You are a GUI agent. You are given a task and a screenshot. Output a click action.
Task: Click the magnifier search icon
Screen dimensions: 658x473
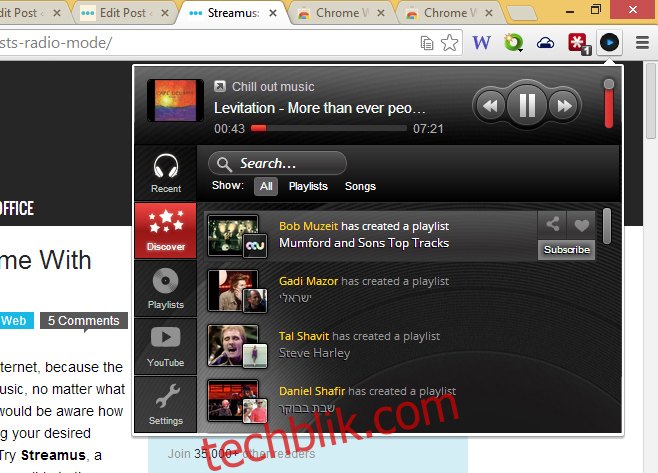[224, 164]
